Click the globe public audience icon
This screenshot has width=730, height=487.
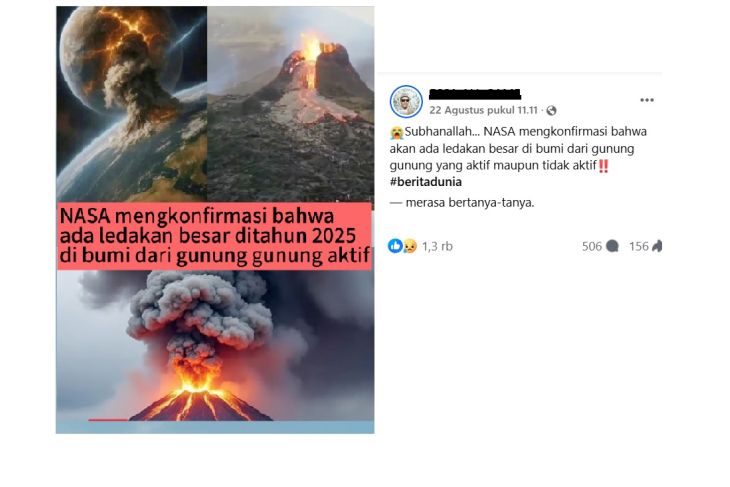pyautogui.click(x=551, y=111)
